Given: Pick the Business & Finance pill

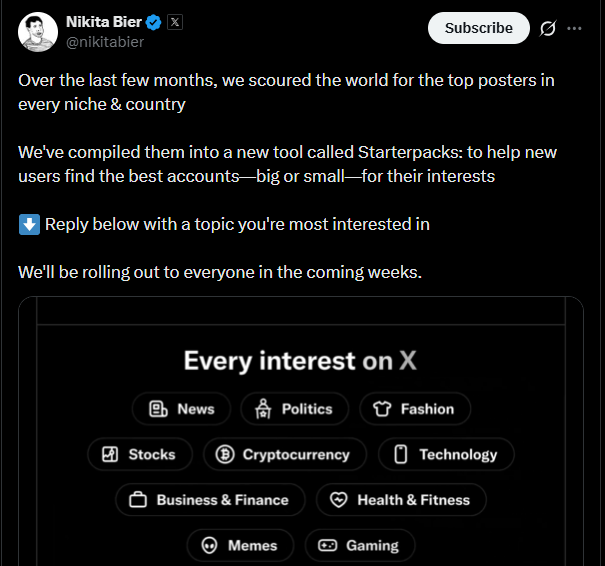Looking at the screenshot, I should (x=209, y=500).
